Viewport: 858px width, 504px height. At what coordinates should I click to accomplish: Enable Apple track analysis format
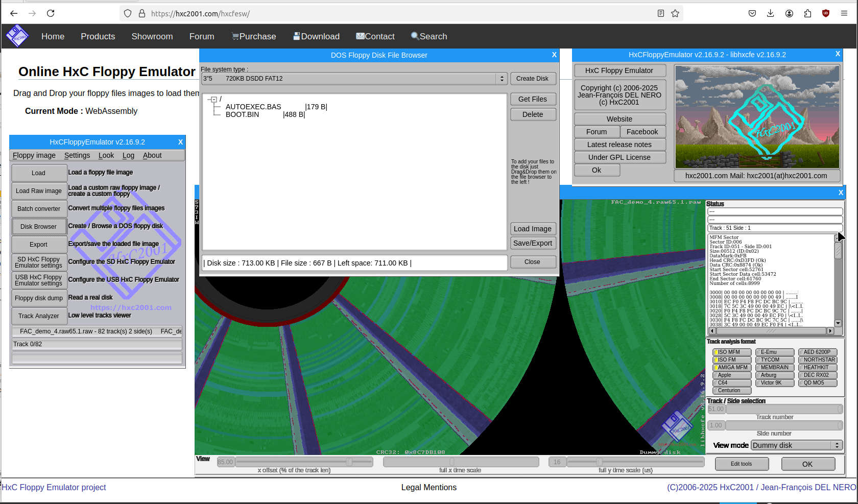point(732,375)
